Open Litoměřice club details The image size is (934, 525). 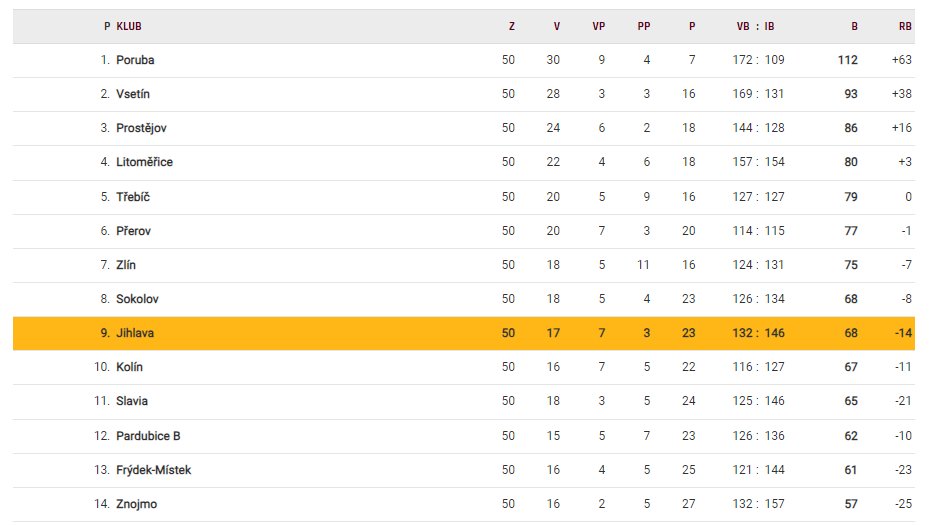click(x=144, y=162)
